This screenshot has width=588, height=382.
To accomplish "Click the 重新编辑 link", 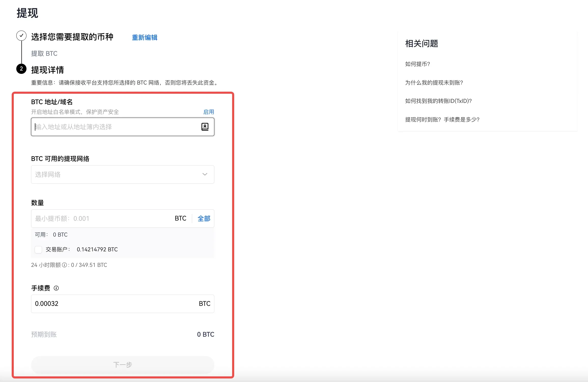I will click(x=144, y=37).
